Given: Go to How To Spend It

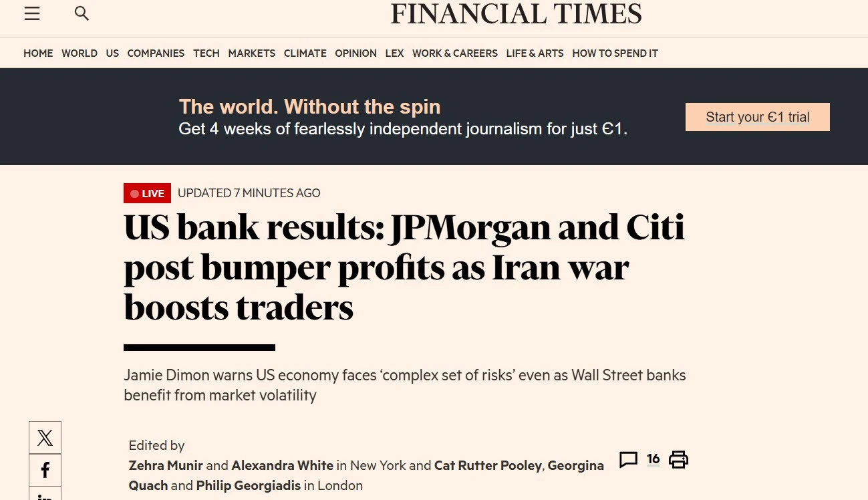Looking at the screenshot, I should (615, 53).
